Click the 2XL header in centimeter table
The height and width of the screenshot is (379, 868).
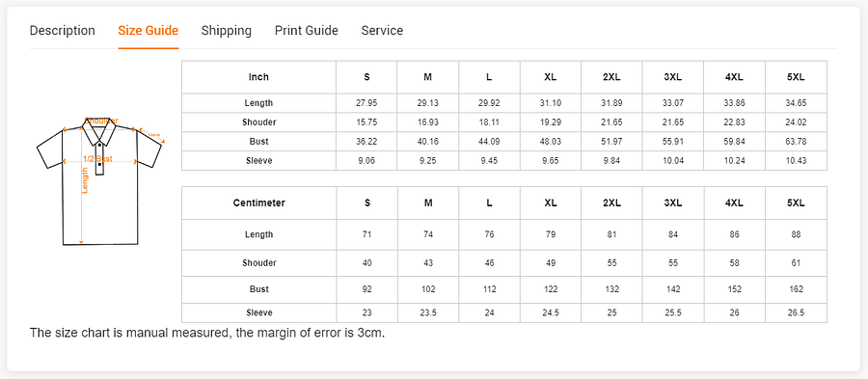[x=611, y=203]
